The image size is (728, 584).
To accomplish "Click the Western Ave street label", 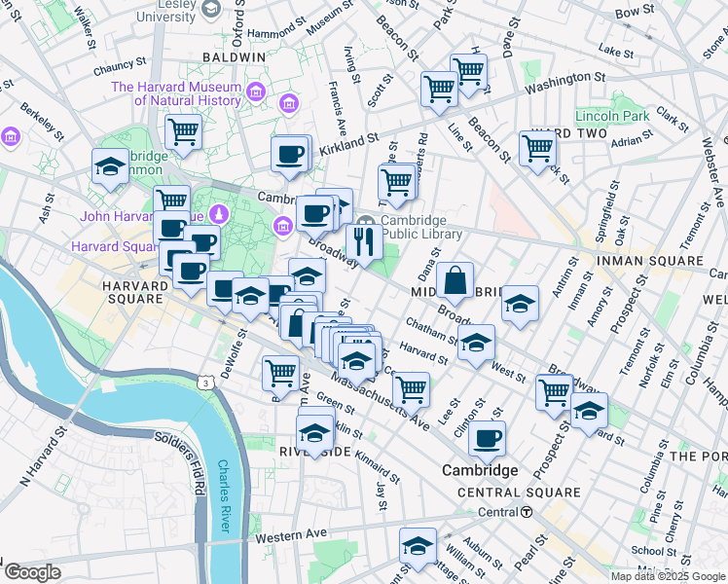I will pos(291,536).
